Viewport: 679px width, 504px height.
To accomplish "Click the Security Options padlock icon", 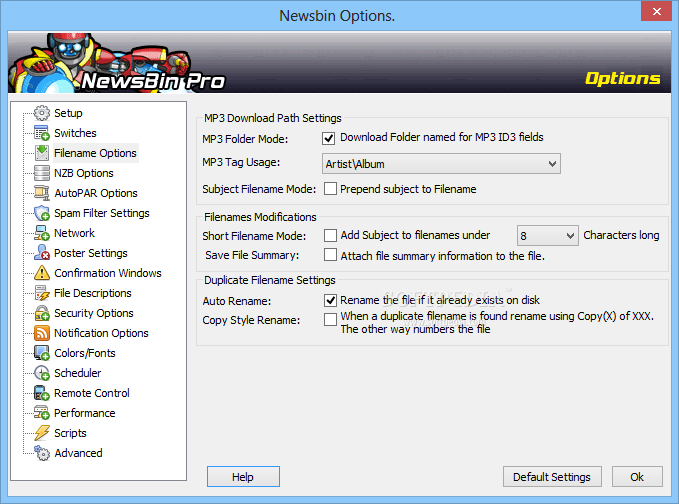I will [42, 313].
